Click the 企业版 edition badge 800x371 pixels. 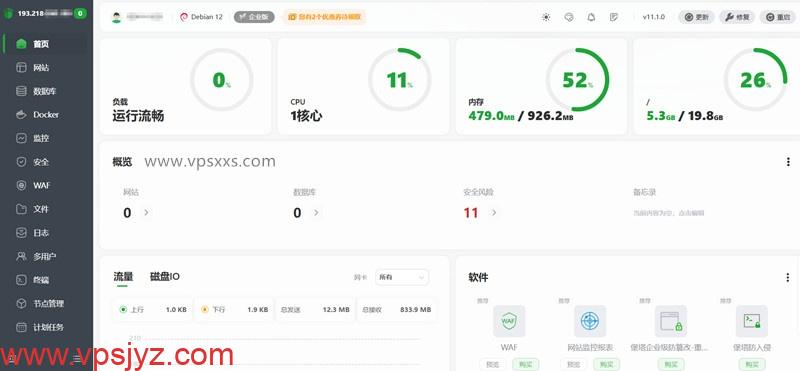pyautogui.click(x=254, y=17)
